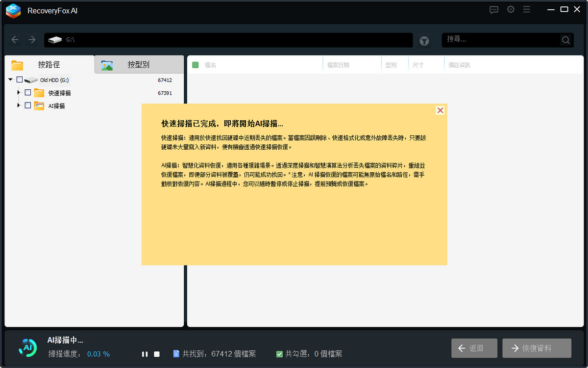
Task: Switch to the 按路徑 tab
Action: pos(49,65)
